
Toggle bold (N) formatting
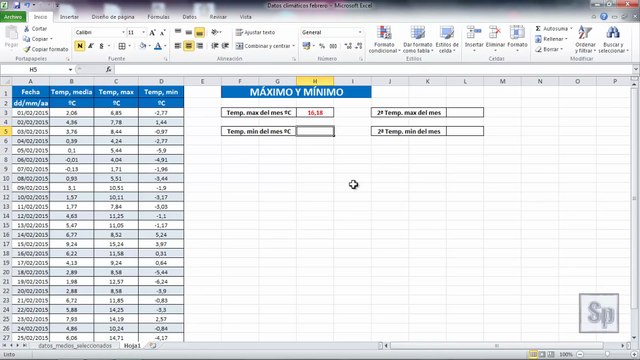pos(80,46)
